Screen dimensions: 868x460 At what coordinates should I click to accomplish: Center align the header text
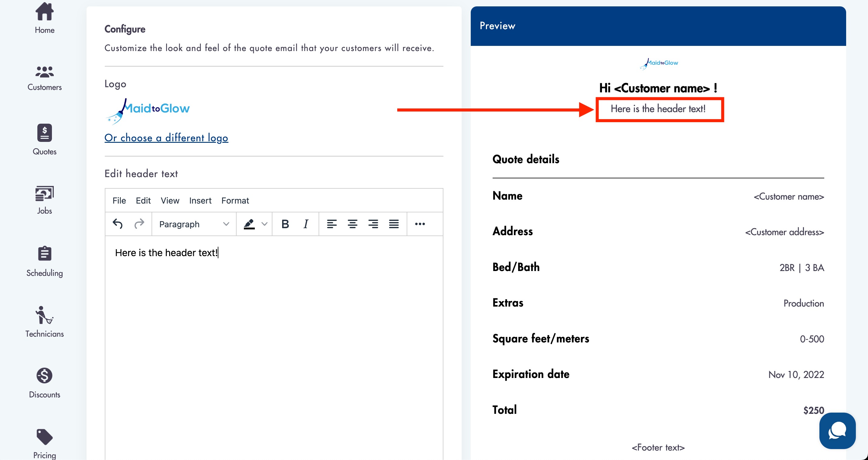(353, 224)
